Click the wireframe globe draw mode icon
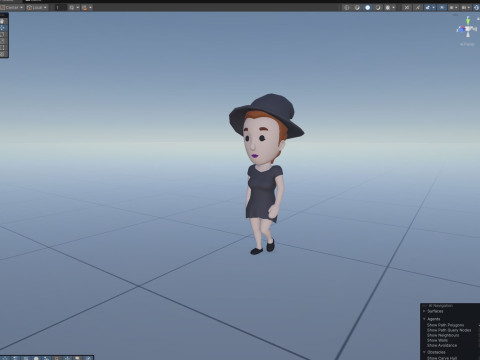This screenshot has height=360, width=480. [346, 7]
